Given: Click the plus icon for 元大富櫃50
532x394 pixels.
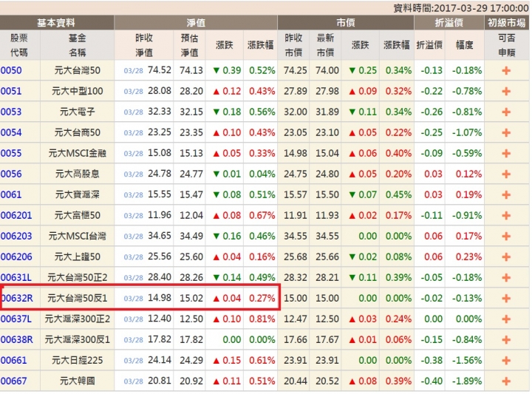Looking at the screenshot, I should [506, 216].
